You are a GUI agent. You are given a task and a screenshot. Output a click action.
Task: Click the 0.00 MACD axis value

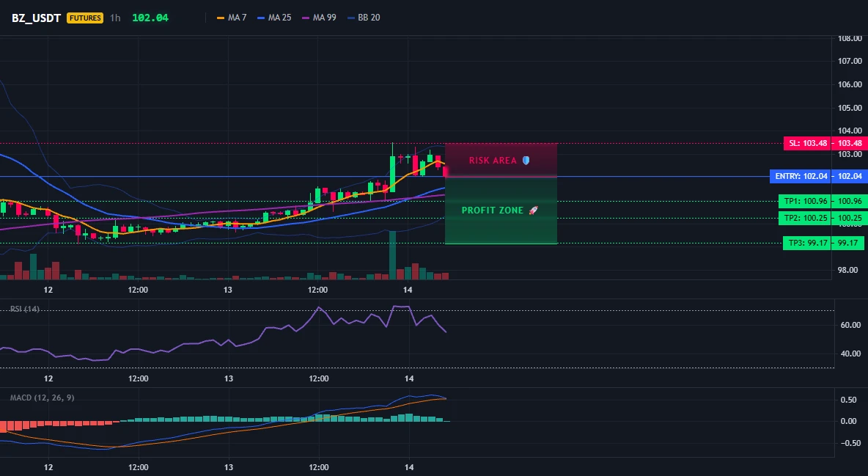click(849, 421)
